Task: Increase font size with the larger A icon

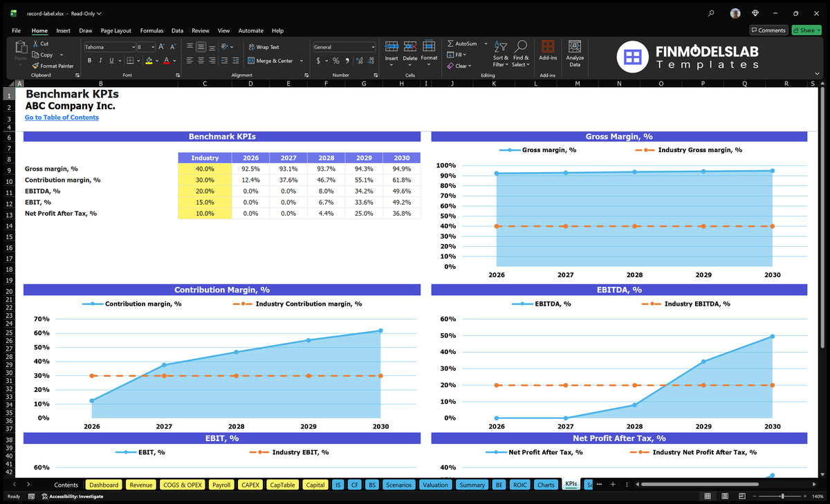Action: point(162,46)
